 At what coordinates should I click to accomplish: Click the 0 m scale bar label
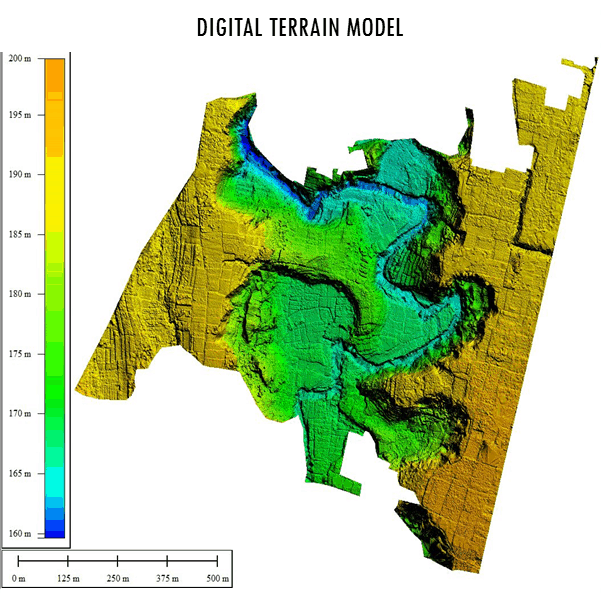18,578
